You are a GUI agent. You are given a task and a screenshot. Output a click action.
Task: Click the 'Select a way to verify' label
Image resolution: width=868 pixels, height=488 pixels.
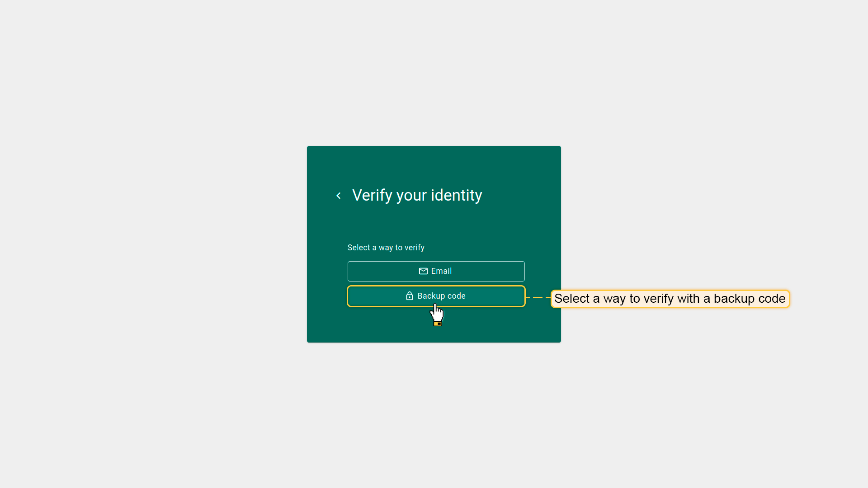click(386, 248)
